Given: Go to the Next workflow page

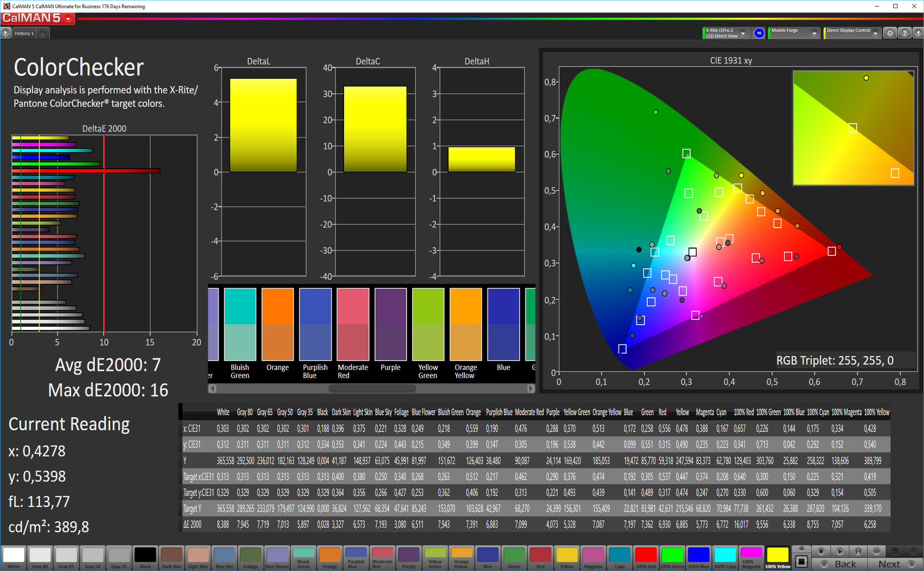Looking at the screenshot, I should click(x=895, y=564).
